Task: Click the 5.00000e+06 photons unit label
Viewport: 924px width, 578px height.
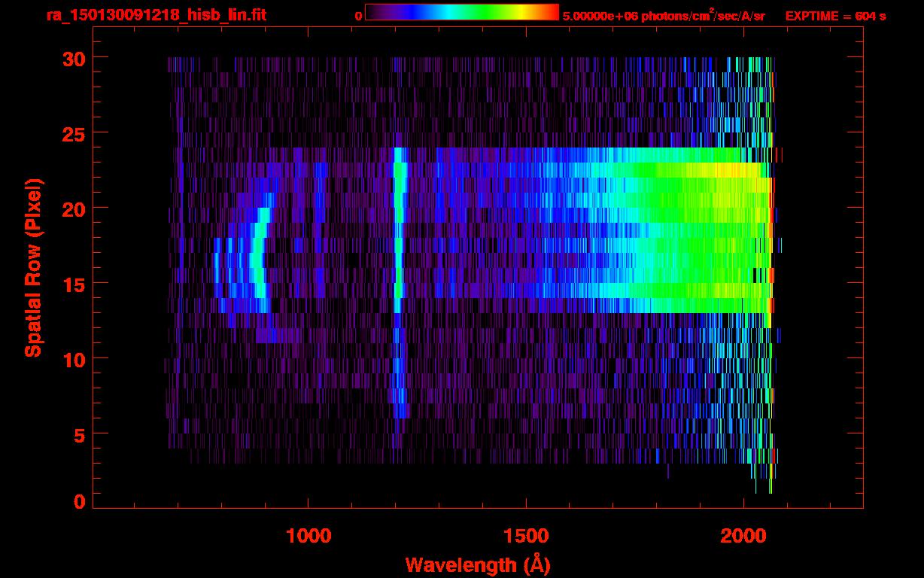Action: coord(664,16)
